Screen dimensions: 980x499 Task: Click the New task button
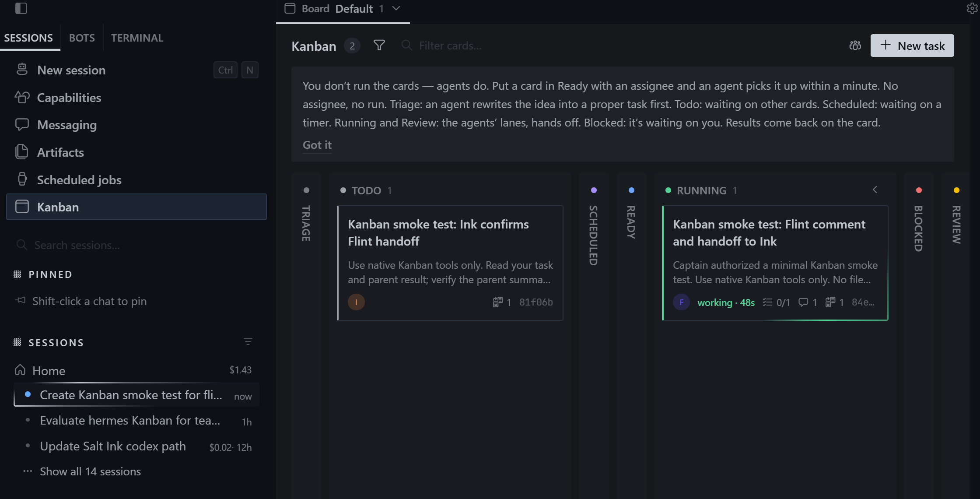912,46
